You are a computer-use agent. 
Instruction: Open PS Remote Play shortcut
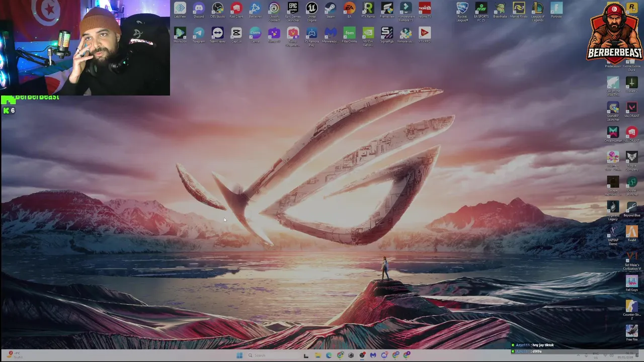click(312, 37)
